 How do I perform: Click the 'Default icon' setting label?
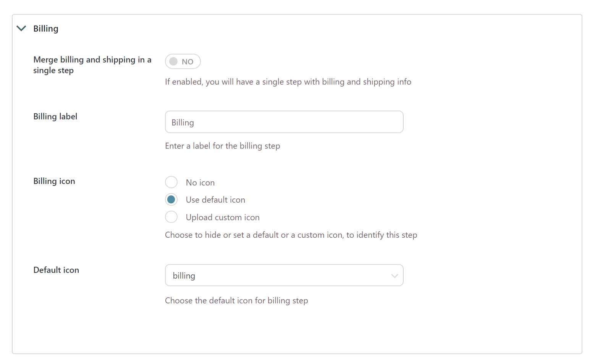[56, 270]
